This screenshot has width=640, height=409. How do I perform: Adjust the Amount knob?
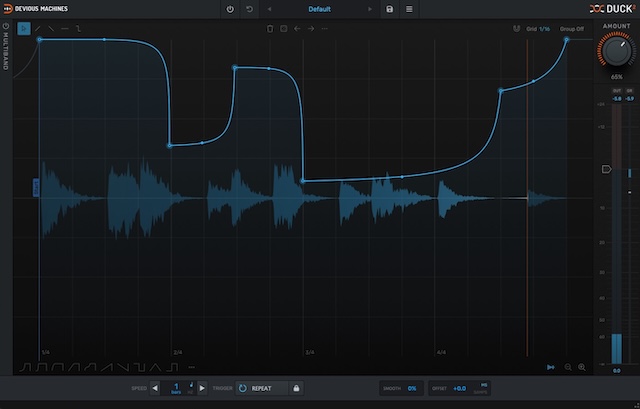pyautogui.click(x=616, y=48)
